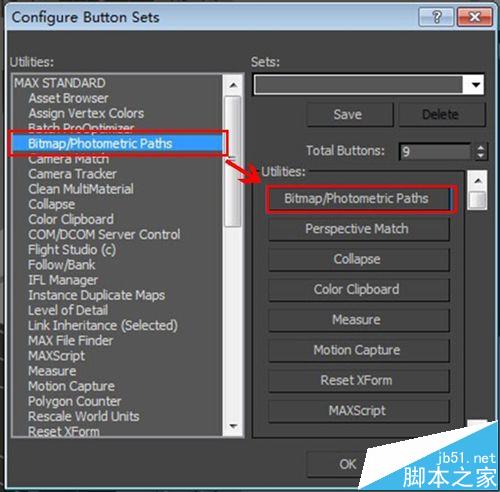Click the Bitmap/Photometric Paths slot button

(x=359, y=199)
